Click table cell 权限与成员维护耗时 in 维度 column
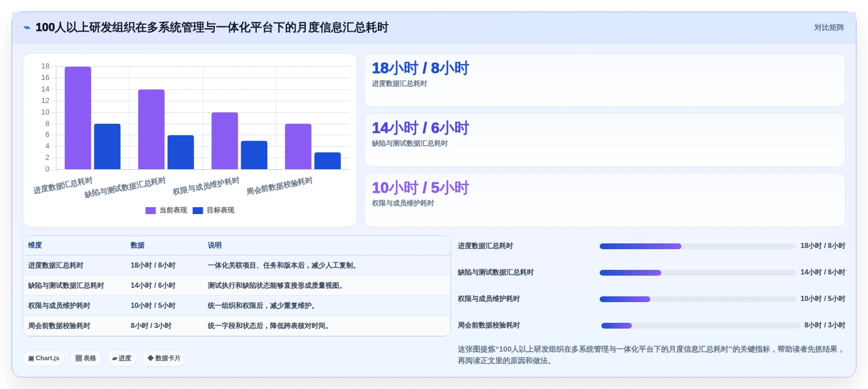Image resolution: width=868 pixels, height=389 pixels. tap(59, 306)
